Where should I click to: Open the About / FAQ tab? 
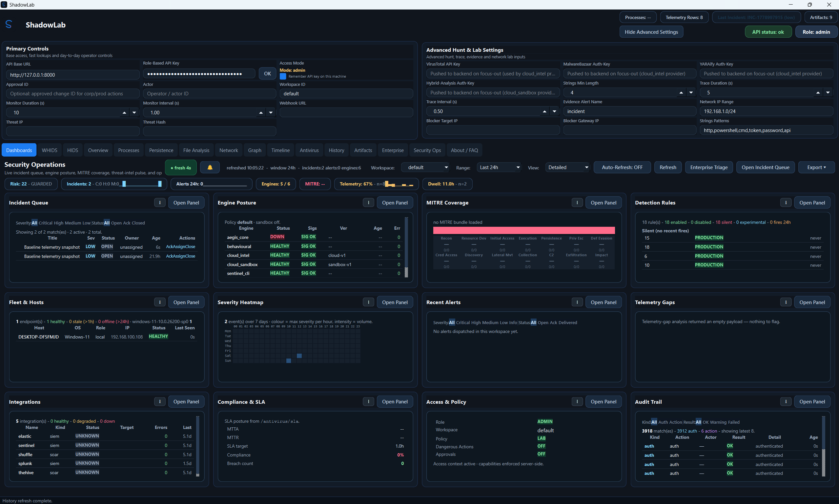click(x=464, y=150)
